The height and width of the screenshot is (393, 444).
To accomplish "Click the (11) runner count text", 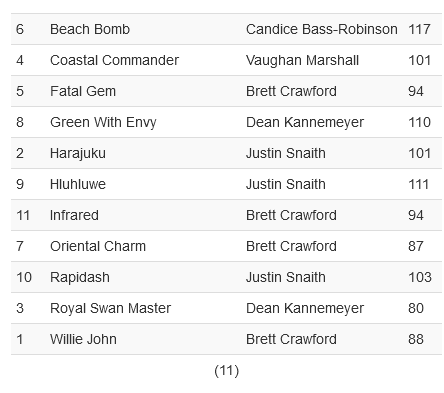I will coord(227,371).
